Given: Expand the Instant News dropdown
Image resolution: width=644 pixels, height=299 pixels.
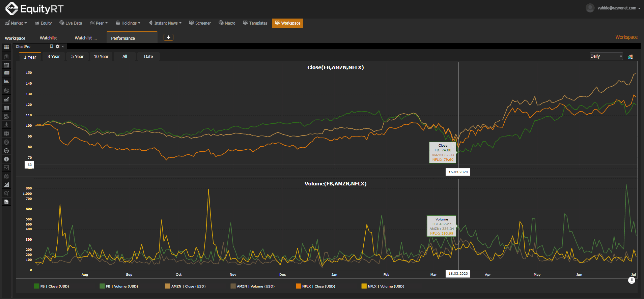Looking at the screenshot, I should [x=165, y=23].
